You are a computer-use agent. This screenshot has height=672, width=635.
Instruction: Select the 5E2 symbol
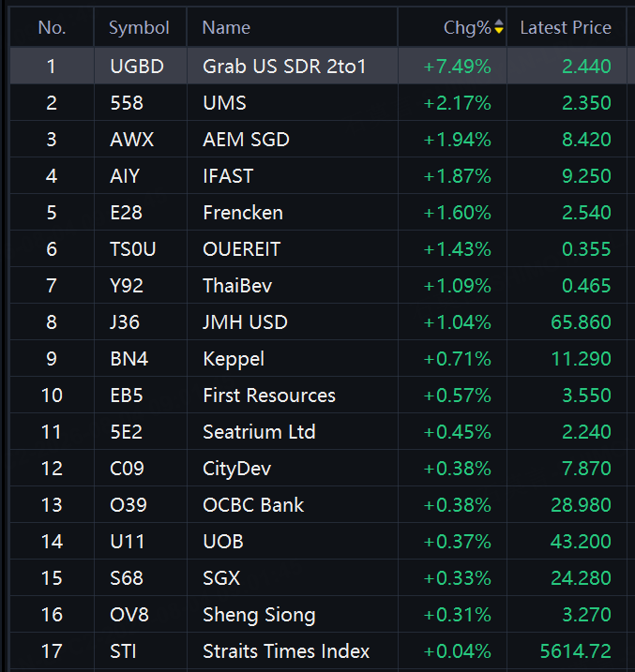click(126, 432)
